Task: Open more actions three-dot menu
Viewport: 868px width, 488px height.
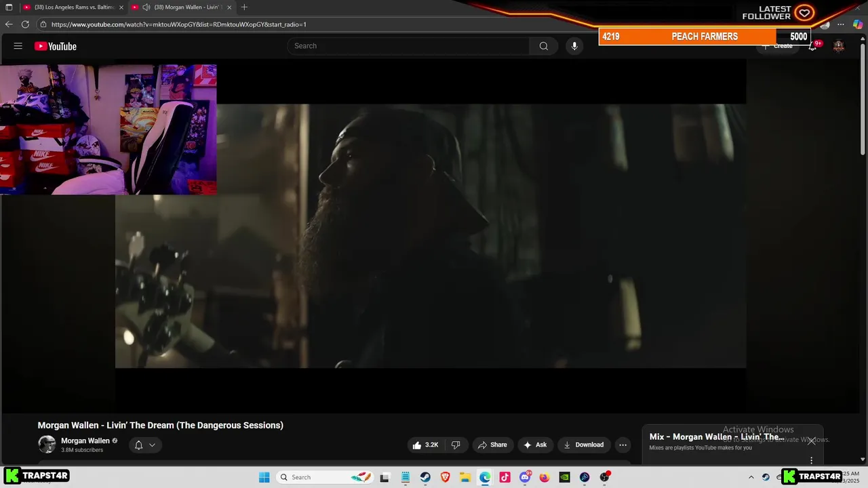Action: click(623, 445)
